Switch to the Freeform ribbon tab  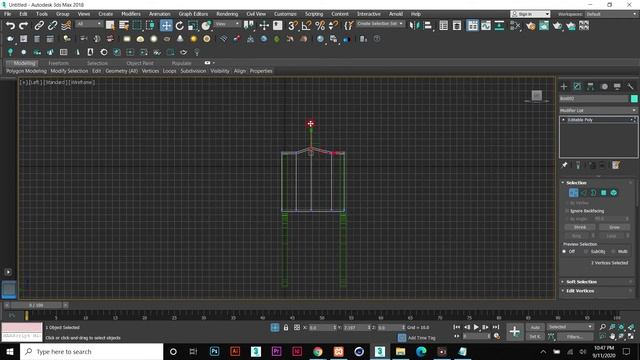(58, 63)
